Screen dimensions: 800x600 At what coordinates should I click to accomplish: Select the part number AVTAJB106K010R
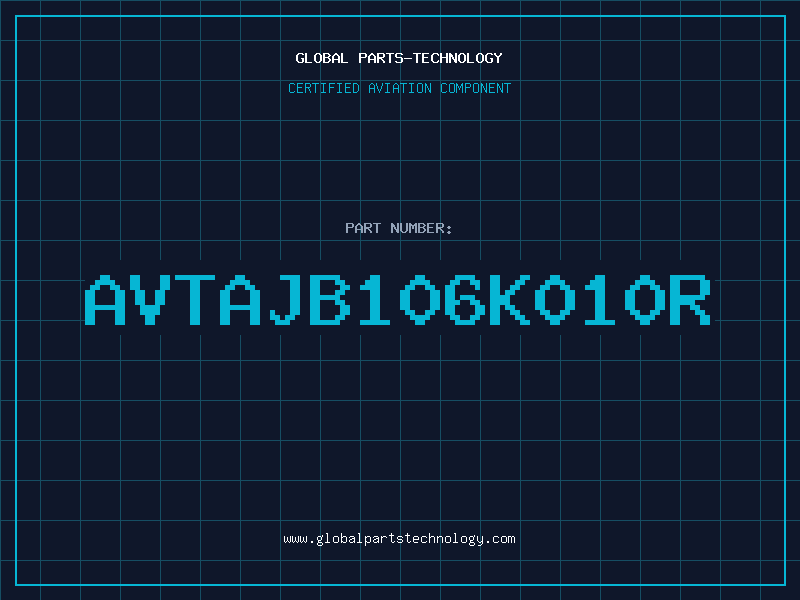(x=397, y=300)
